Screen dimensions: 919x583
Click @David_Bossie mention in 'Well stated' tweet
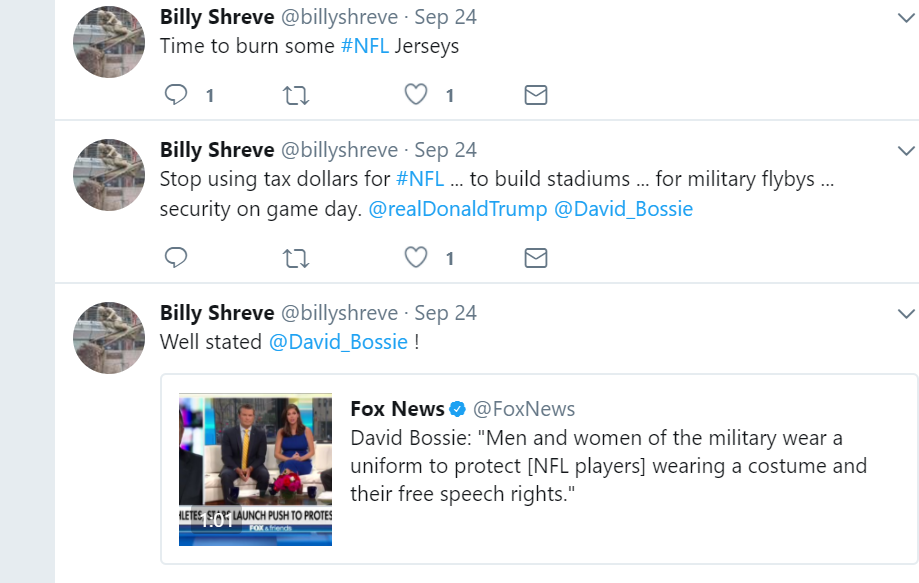[338, 342]
